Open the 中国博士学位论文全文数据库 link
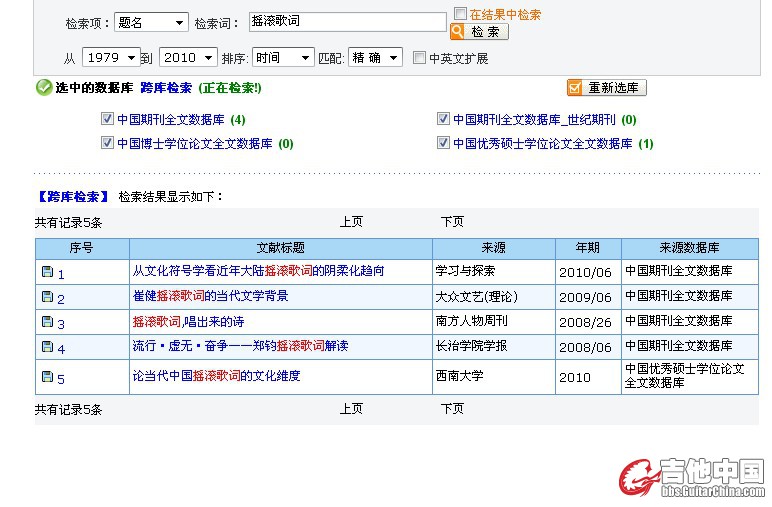 pyautogui.click(x=194, y=144)
